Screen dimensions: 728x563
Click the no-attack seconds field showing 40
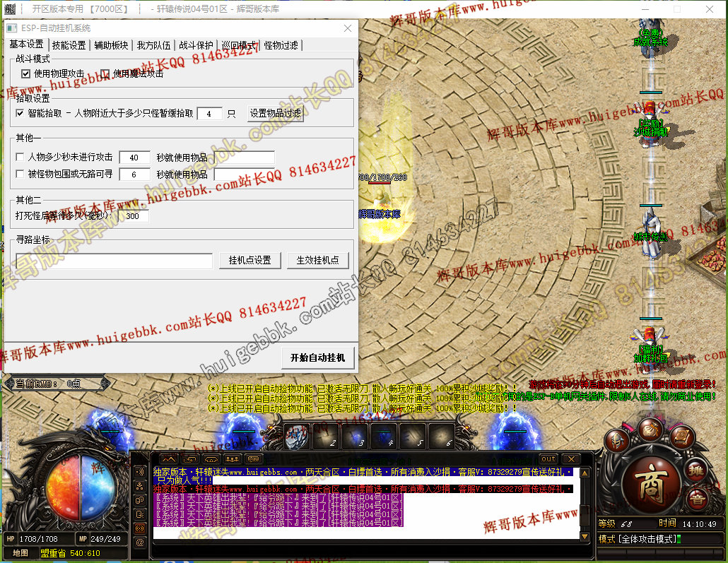coord(134,158)
